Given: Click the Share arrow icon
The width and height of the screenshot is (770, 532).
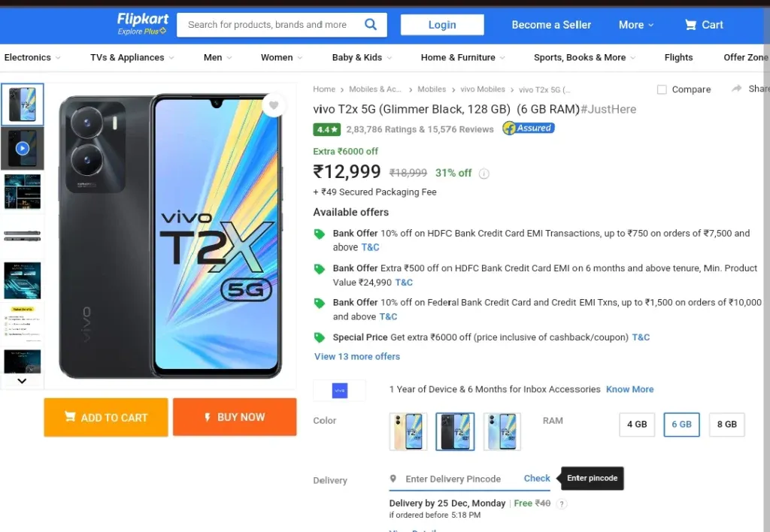Looking at the screenshot, I should pos(736,89).
